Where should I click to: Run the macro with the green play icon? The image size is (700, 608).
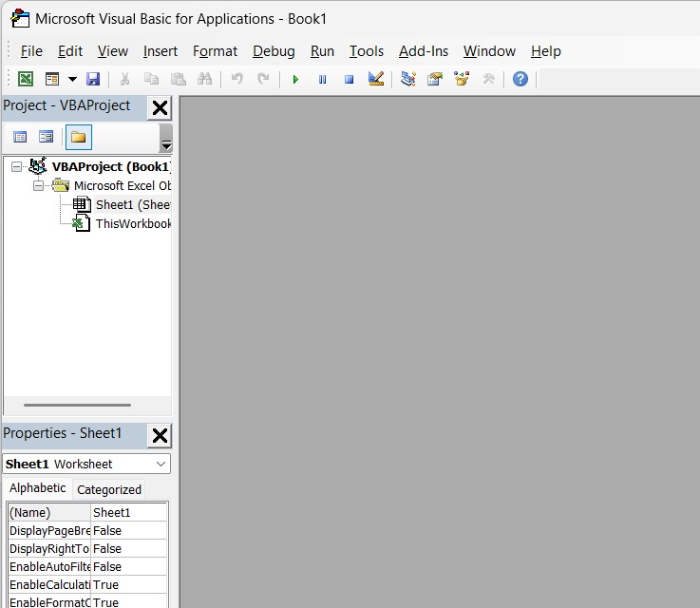click(x=295, y=79)
